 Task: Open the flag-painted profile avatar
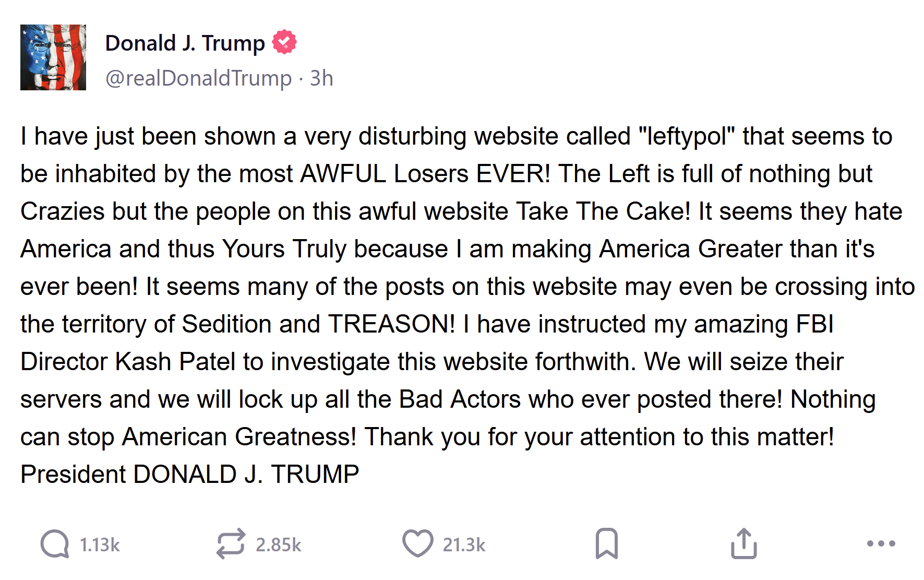53,57
